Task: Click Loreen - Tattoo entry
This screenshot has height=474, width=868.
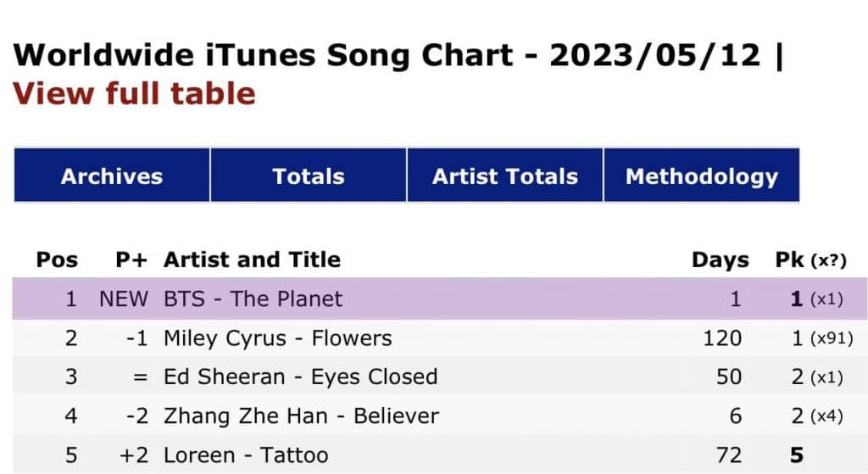Action: pyautogui.click(x=246, y=454)
